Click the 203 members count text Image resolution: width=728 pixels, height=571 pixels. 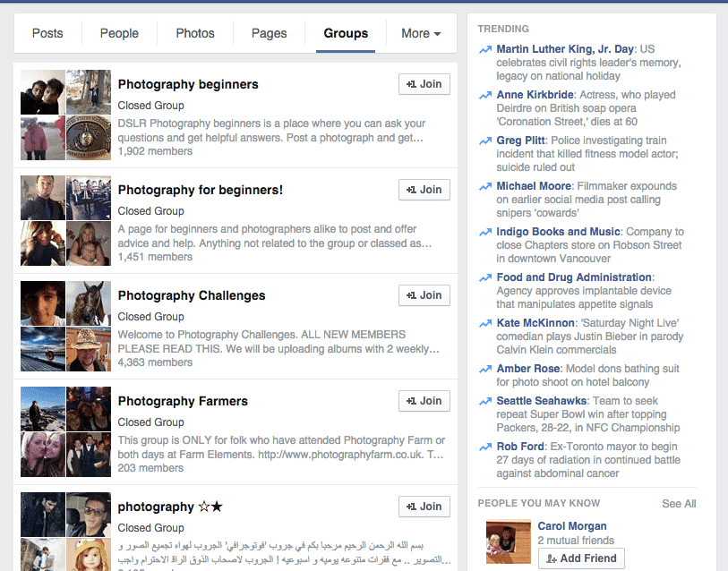click(150, 468)
